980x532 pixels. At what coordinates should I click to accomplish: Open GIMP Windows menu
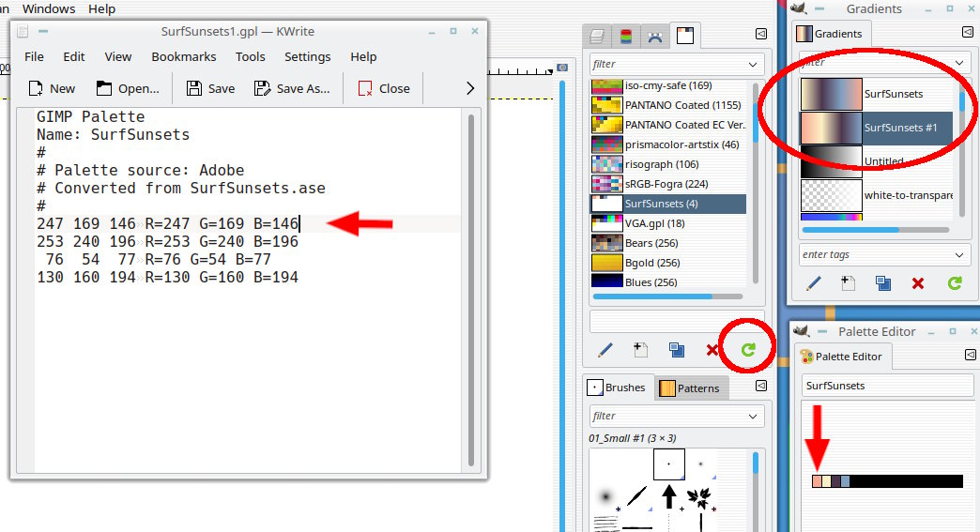(49, 8)
